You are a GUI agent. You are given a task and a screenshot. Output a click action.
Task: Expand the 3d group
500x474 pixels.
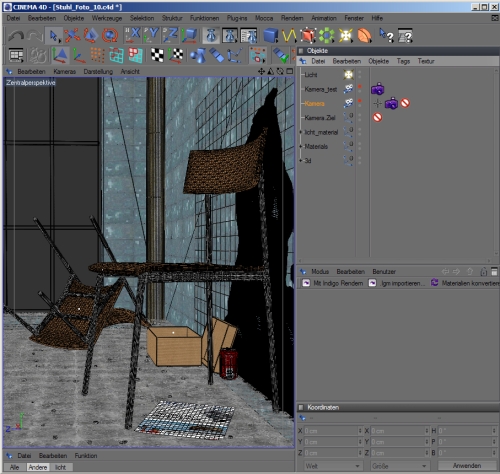pyautogui.click(x=301, y=161)
